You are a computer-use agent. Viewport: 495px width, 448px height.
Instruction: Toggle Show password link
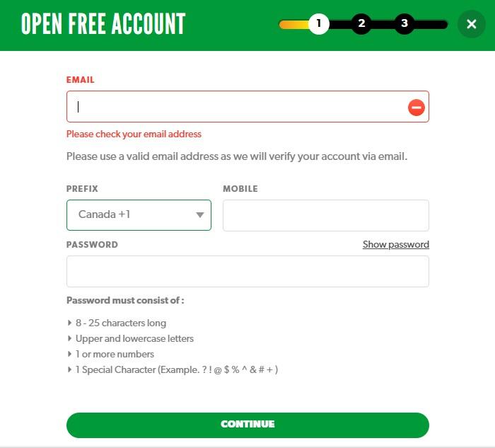coord(395,245)
